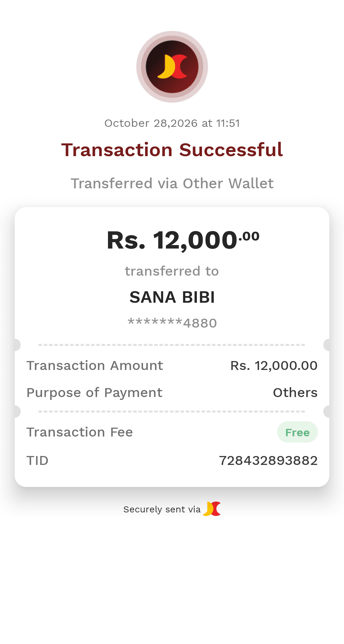Tap Transferred via Other Wallet text

[x=172, y=184]
